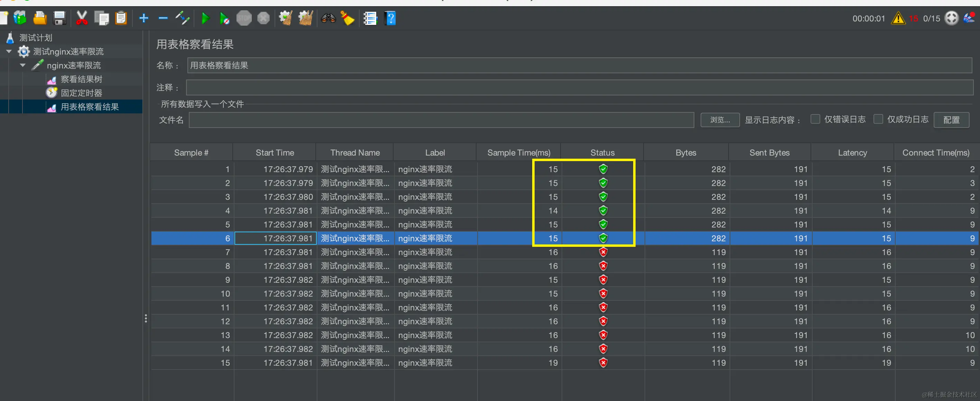
Task: Click the 文件名 input field
Action: pos(441,120)
